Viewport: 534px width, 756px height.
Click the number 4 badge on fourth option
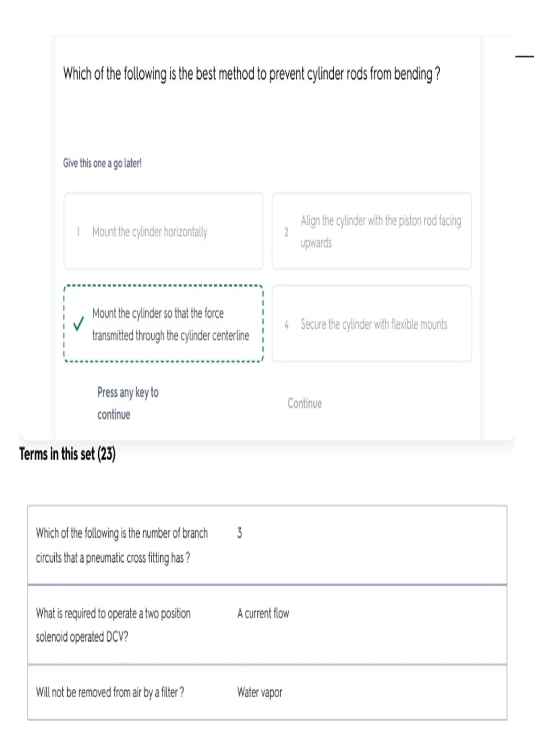click(287, 325)
